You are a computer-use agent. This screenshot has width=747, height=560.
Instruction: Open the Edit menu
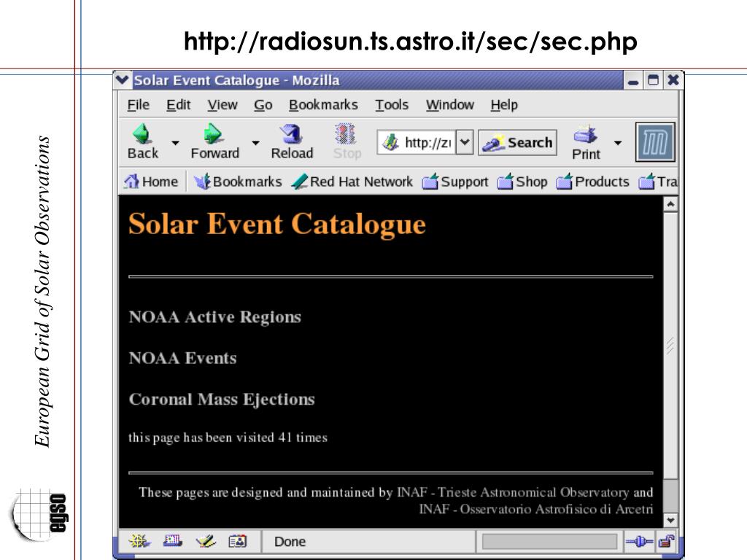coord(178,105)
